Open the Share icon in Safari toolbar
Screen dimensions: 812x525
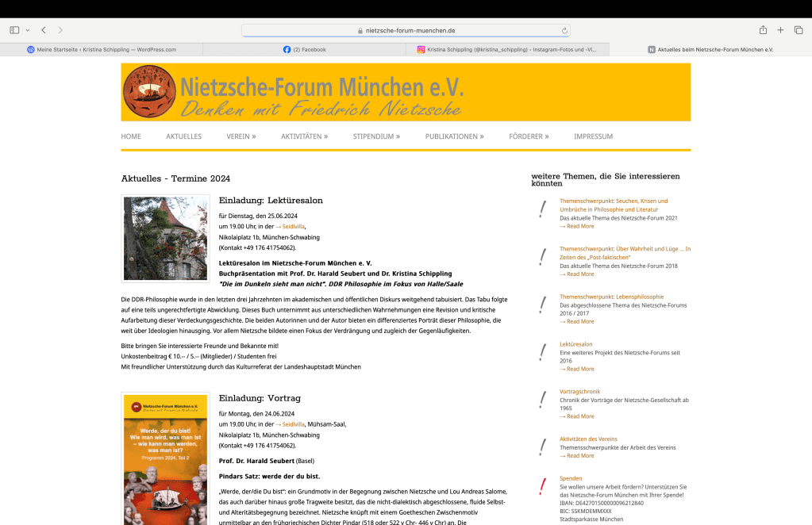point(763,30)
